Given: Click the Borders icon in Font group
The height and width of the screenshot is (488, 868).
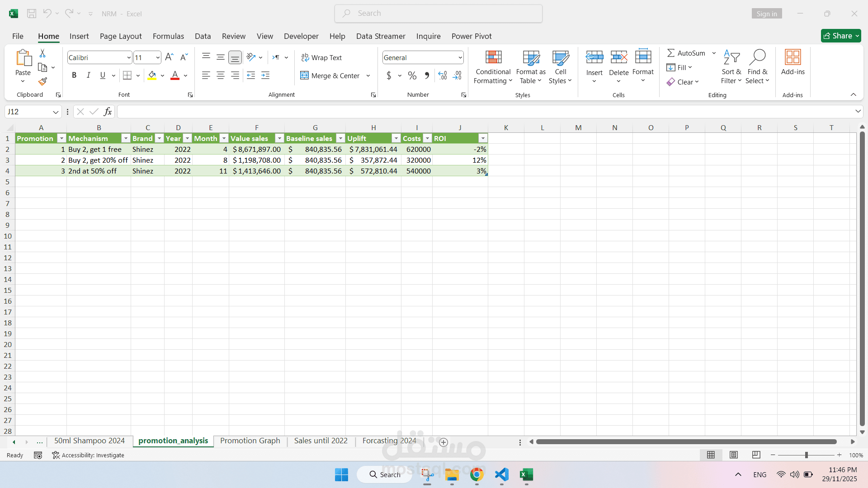Looking at the screenshot, I should point(127,75).
